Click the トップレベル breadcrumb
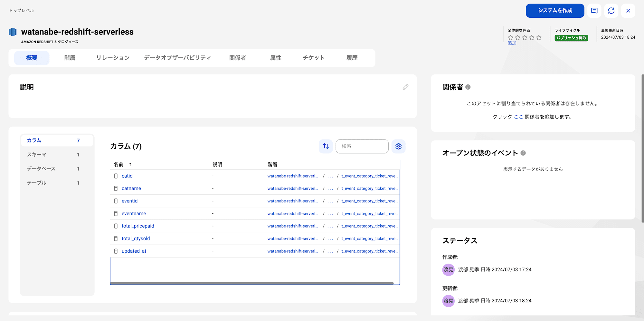The image size is (644, 321). (21, 11)
